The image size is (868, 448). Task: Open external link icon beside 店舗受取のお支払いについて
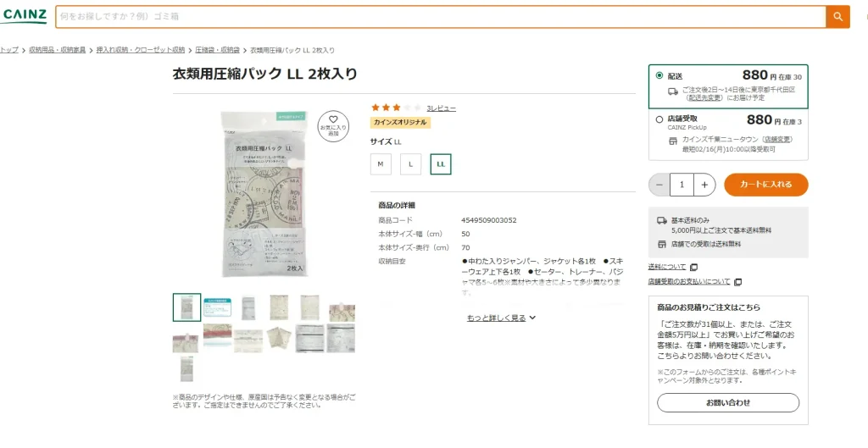(x=737, y=281)
